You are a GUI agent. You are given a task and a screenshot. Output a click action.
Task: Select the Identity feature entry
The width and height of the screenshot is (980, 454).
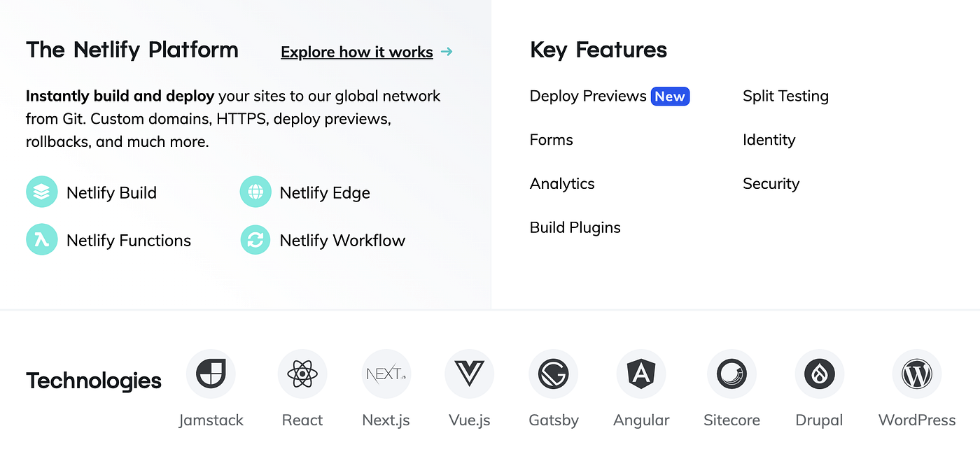769,140
